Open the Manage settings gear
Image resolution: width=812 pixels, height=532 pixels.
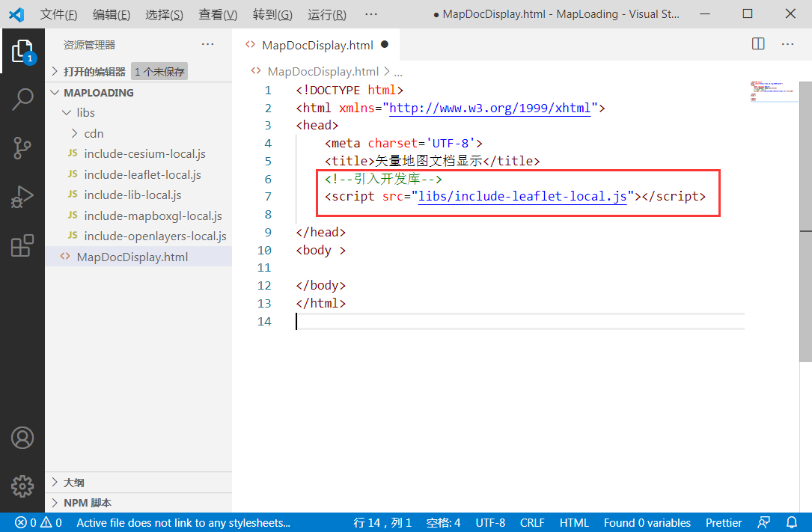click(x=22, y=486)
